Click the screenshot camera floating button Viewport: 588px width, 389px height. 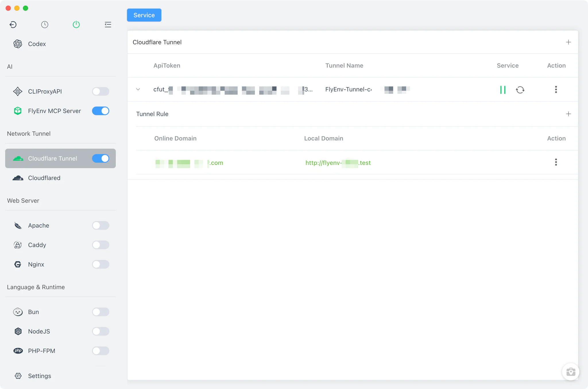570,372
